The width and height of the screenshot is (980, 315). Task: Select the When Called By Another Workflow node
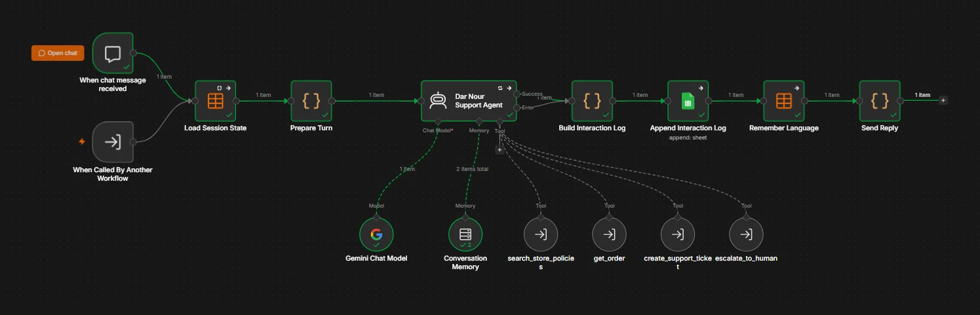(x=113, y=141)
